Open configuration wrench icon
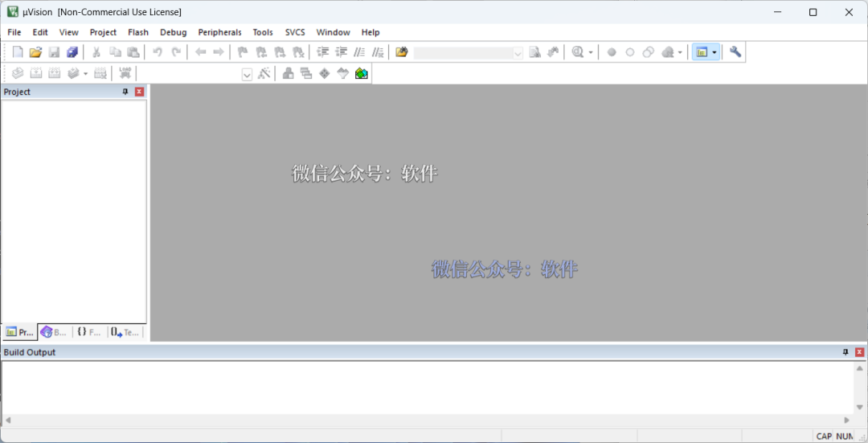 735,52
